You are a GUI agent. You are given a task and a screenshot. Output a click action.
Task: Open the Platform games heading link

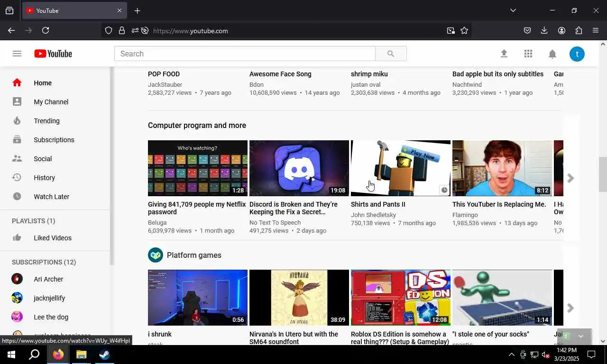pos(194,255)
